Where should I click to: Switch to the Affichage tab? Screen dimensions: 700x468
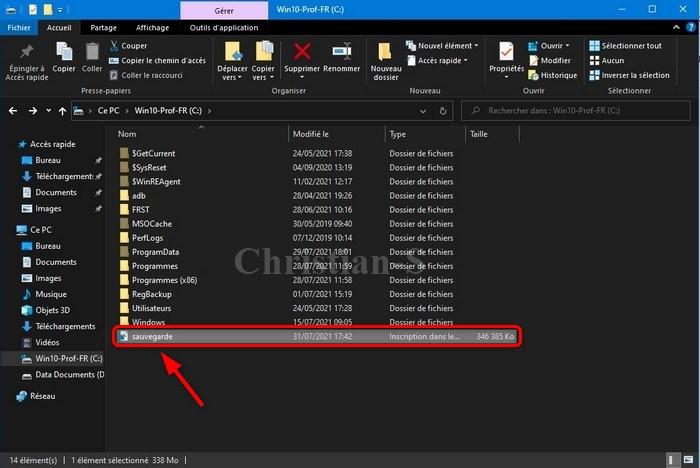(x=152, y=28)
